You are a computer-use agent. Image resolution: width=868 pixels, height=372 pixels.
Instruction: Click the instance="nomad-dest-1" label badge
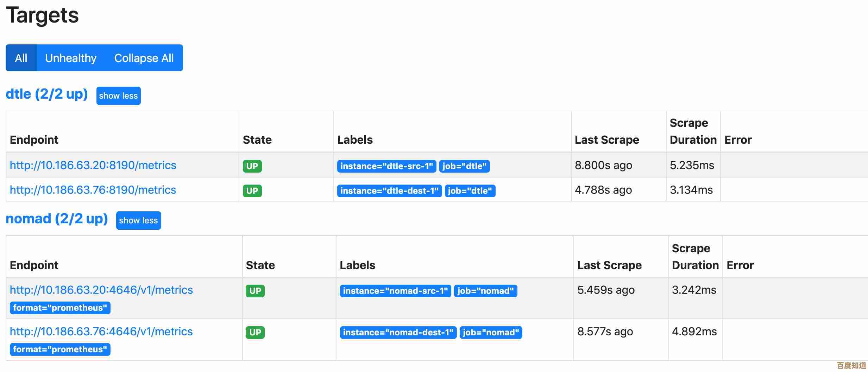coord(398,333)
